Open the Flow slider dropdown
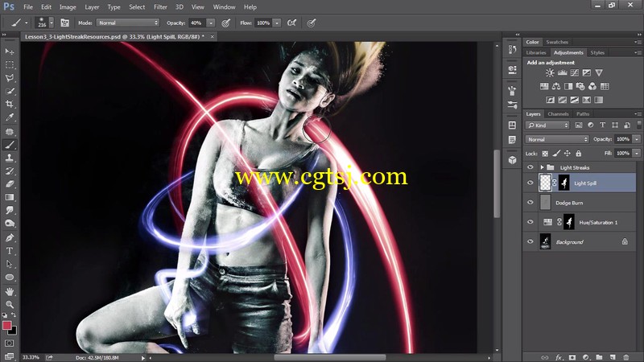Viewport: 644px width, 362px height. 277,23
